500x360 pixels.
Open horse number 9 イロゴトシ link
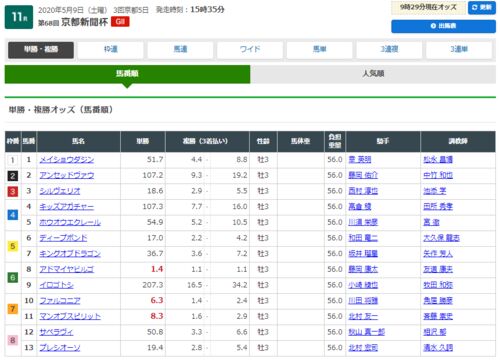[x=57, y=285]
